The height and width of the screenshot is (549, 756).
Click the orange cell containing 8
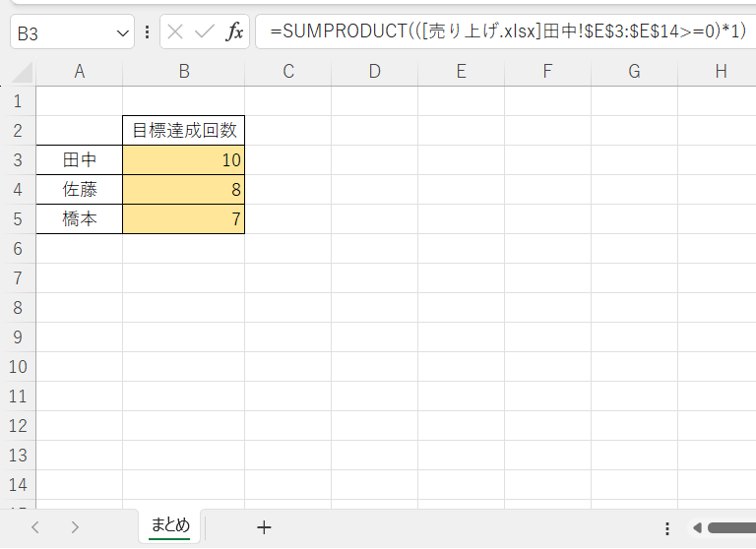click(183, 190)
